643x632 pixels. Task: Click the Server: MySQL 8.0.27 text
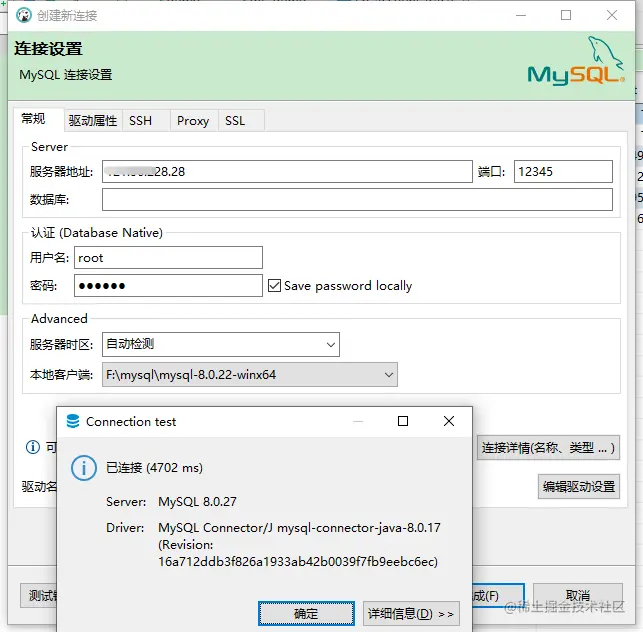171,502
